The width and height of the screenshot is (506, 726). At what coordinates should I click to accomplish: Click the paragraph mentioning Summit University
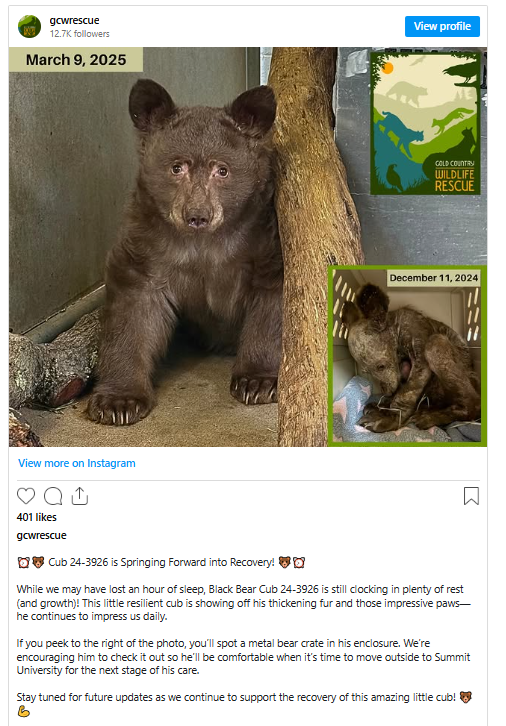coord(243,657)
